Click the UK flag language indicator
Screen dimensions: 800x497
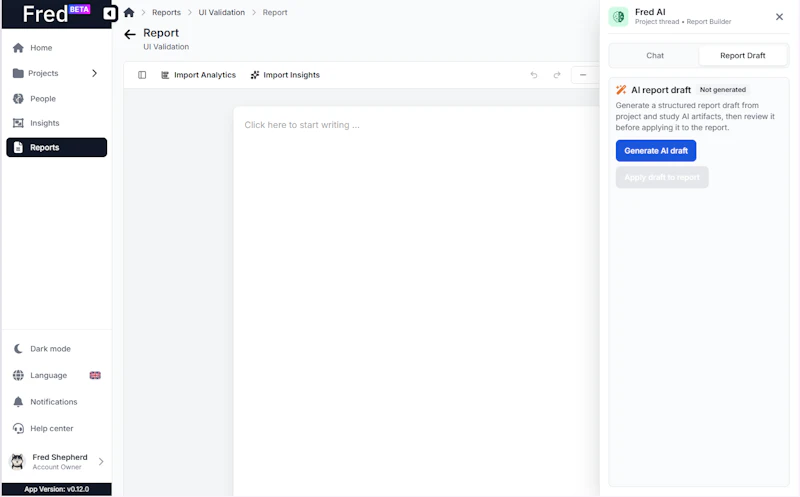(95, 375)
